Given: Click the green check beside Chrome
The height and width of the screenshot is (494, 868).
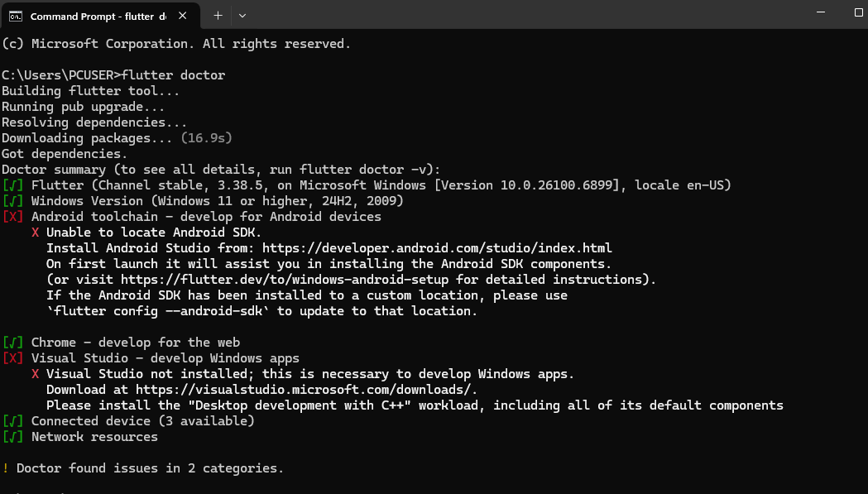Looking at the screenshot, I should tap(12, 343).
